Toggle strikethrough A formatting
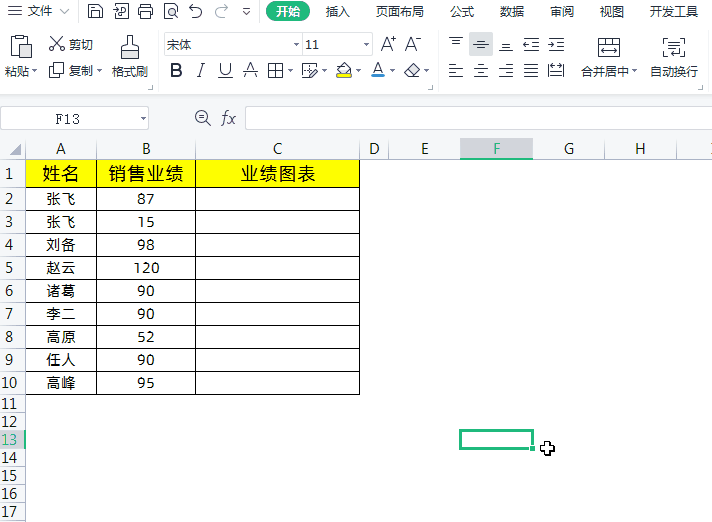Viewport: 712px width, 522px height. [250, 70]
